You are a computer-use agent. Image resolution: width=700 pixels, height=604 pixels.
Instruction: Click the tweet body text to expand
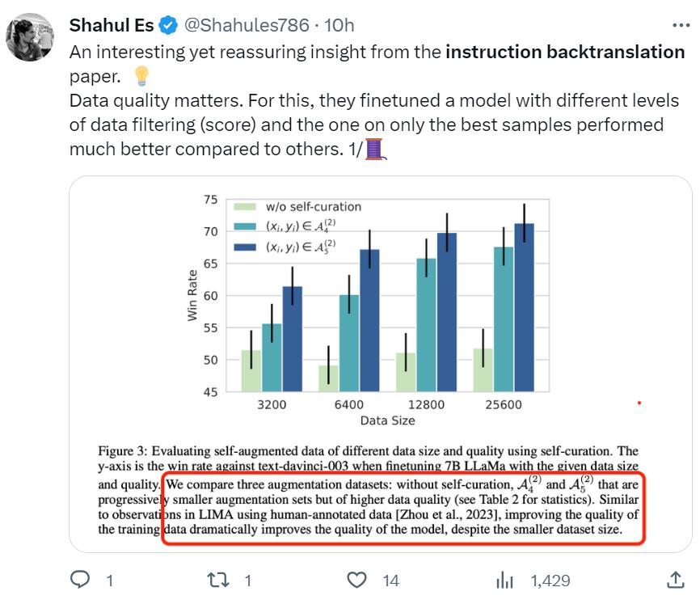pos(375,100)
